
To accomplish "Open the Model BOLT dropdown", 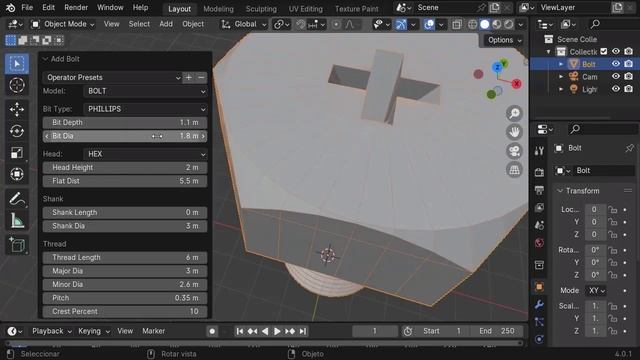I will (x=145, y=91).
